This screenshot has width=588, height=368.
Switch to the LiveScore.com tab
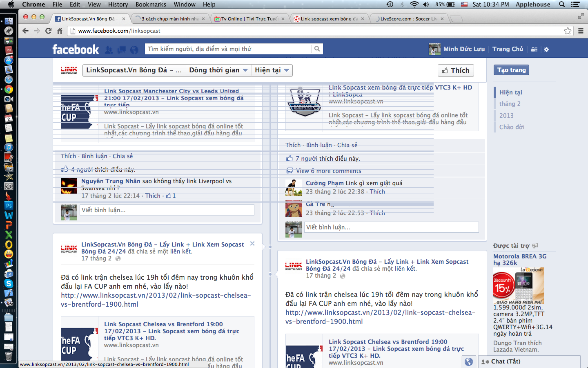pos(408,19)
